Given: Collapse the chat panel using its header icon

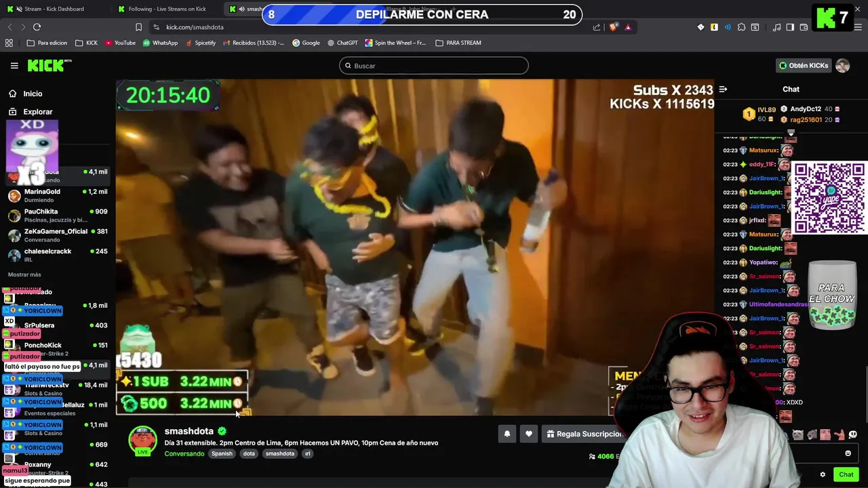Looking at the screenshot, I should pos(723,89).
